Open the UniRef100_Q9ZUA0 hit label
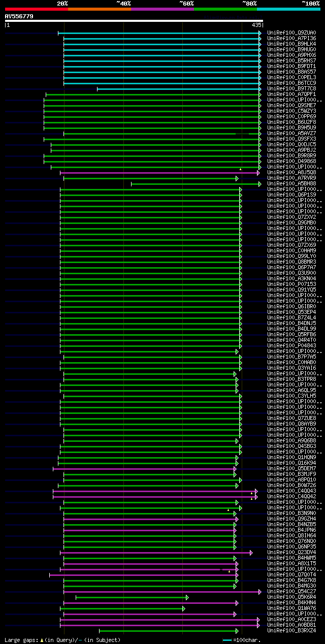The height and width of the screenshot is (644, 325). (291, 33)
